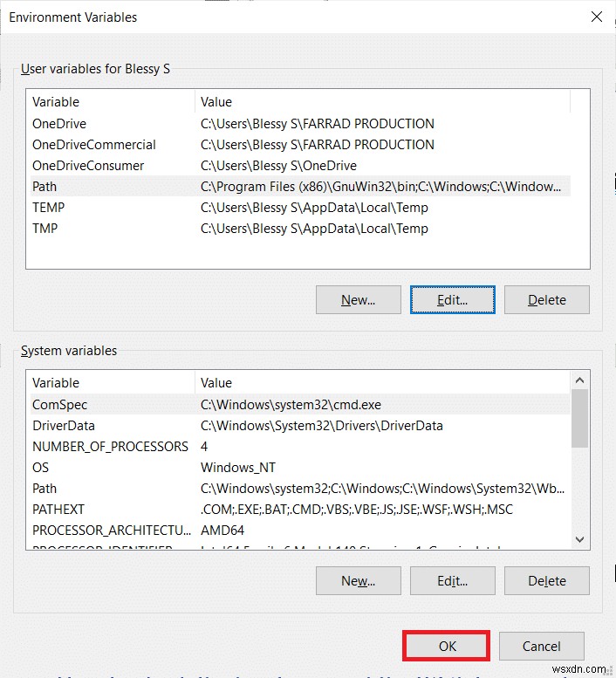
Task: Click the .COM;.EXE;.BAT extensions value
Action: 357,510
